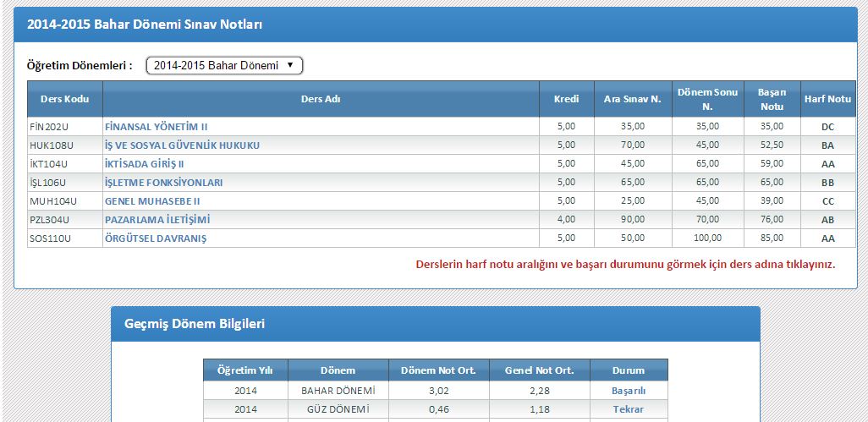Click the Ders Adı column header
The width and height of the screenshot is (868, 422).
tap(321, 99)
